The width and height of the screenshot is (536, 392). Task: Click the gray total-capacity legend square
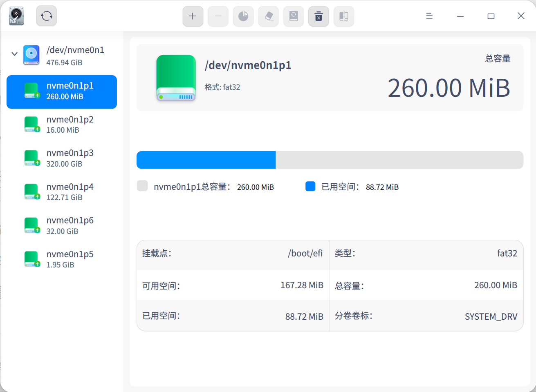tap(142, 186)
